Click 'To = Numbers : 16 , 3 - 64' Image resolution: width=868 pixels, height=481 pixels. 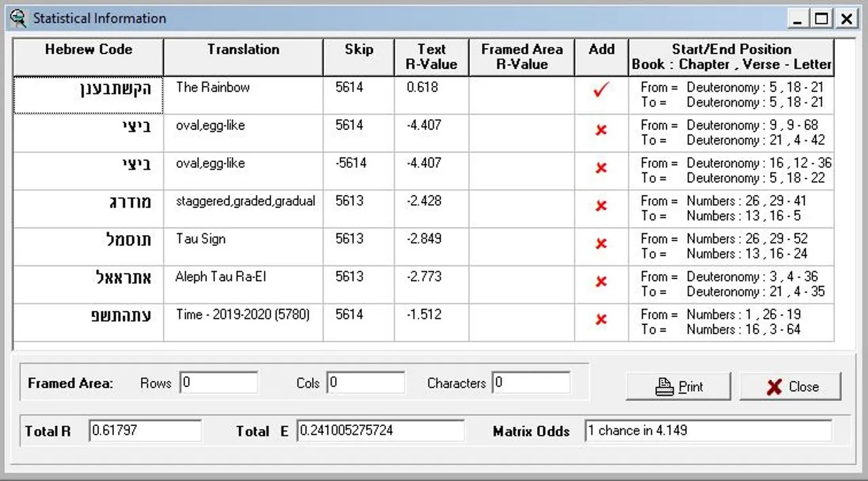tap(721, 330)
